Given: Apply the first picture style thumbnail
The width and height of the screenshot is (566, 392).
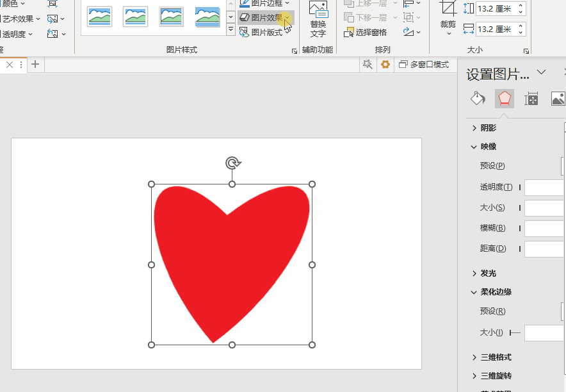Looking at the screenshot, I should tap(100, 17).
